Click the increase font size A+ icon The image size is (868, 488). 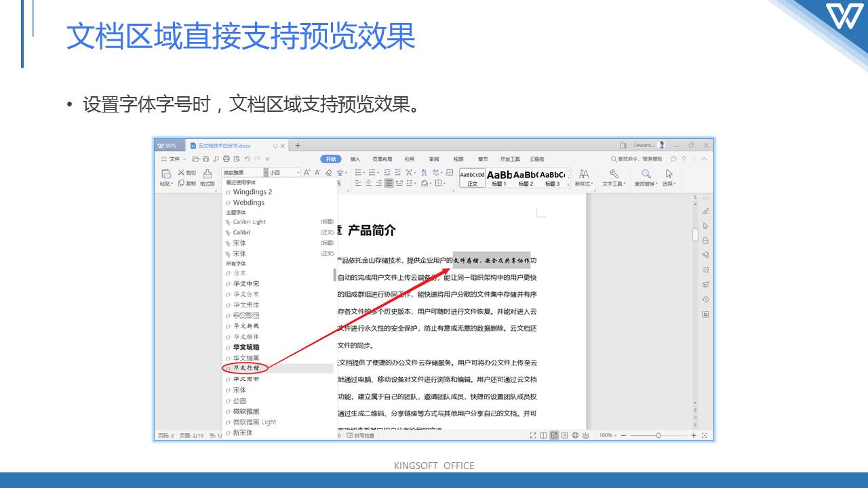coord(307,173)
